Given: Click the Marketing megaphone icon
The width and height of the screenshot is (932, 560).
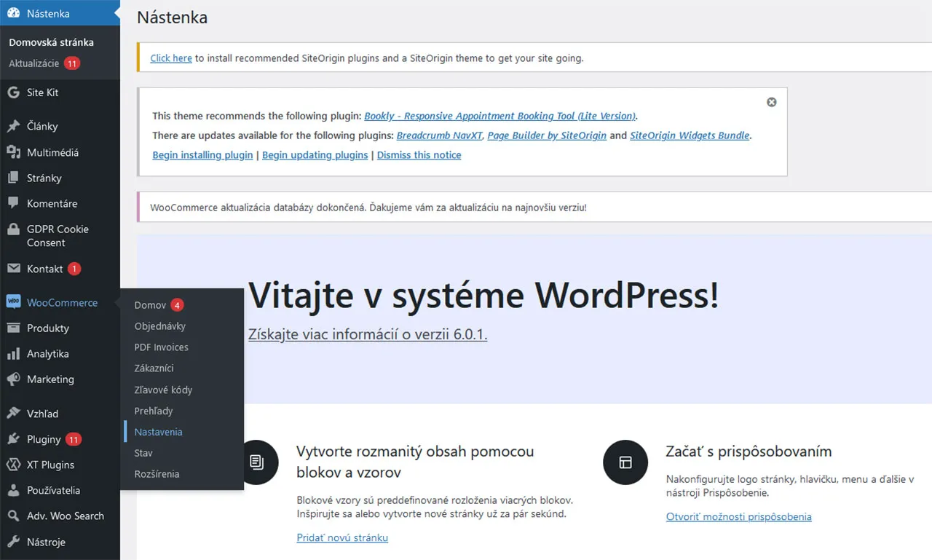Looking at the screenshot, I should click(13, 379).
